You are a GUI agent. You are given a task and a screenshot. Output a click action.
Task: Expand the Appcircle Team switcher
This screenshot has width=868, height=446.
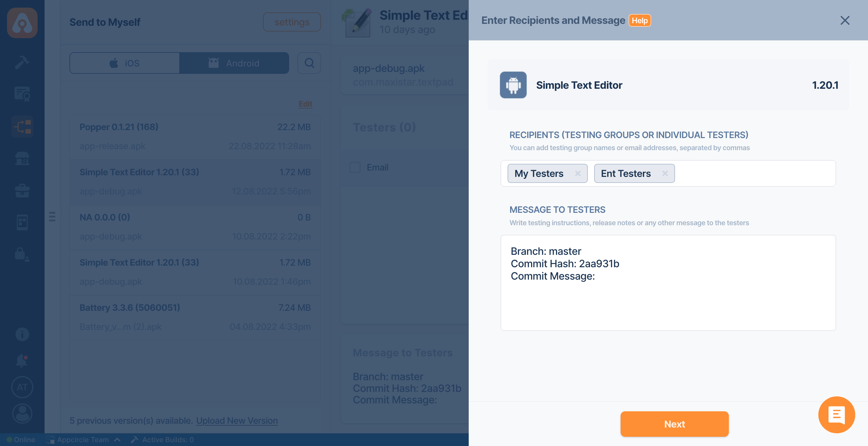coord(83,439)
